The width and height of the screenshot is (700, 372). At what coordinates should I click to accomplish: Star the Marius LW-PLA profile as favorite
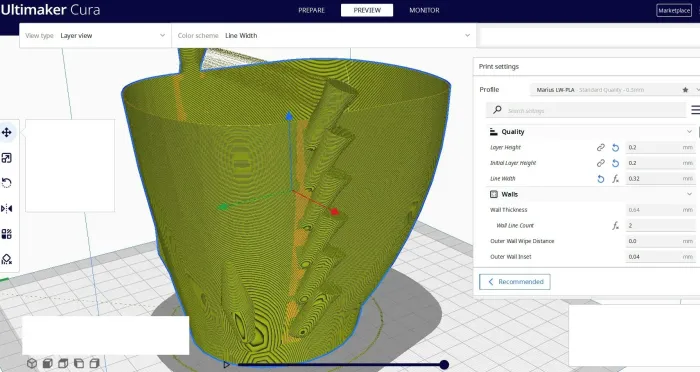pos(685,90)
